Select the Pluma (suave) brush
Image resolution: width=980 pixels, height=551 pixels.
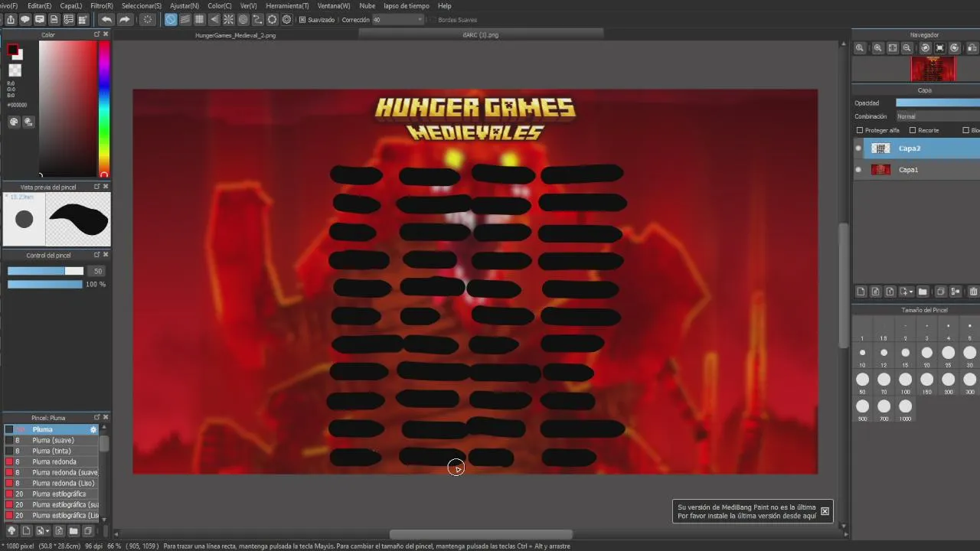click(x=53, y=440)
